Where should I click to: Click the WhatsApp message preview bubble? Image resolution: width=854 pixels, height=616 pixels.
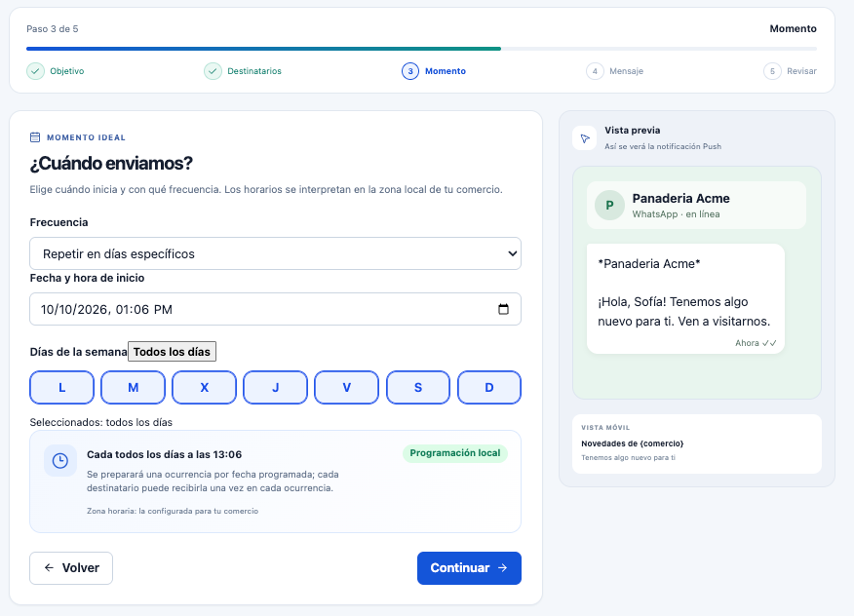(x=685, y=299)
